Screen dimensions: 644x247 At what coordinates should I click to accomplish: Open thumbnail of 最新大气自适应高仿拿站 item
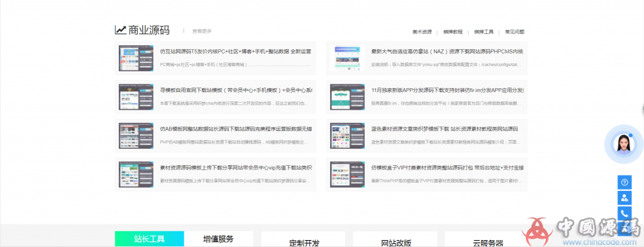tap(347, 58)
